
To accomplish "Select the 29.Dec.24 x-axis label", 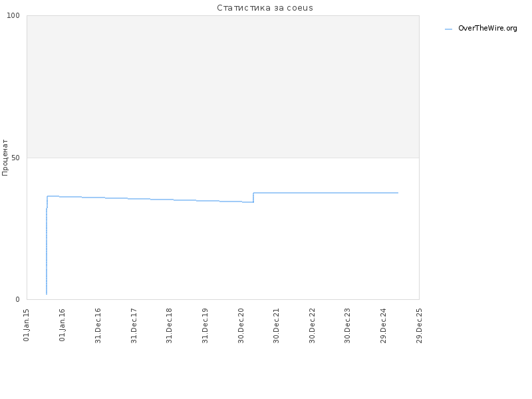I will click(x=384, y=326).
